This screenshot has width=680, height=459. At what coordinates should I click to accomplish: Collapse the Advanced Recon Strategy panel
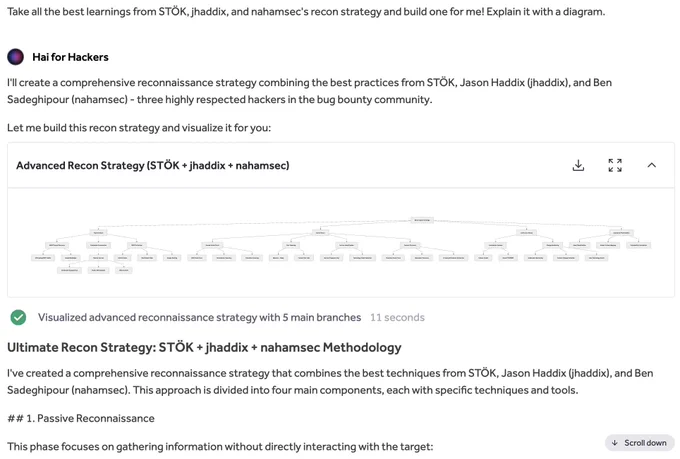(x=651, y=165)
